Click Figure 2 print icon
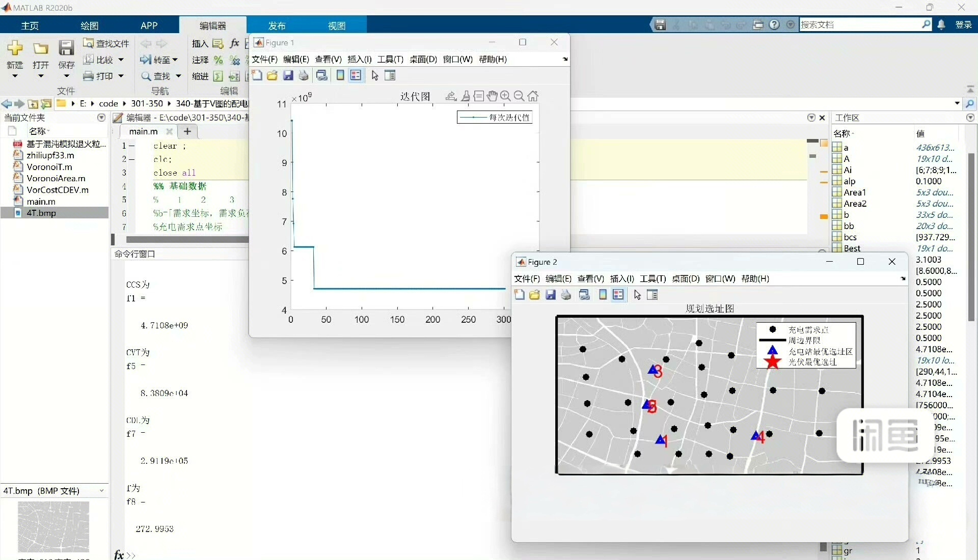The width and height of the screenshot is (978, 560). pos(566,295)
